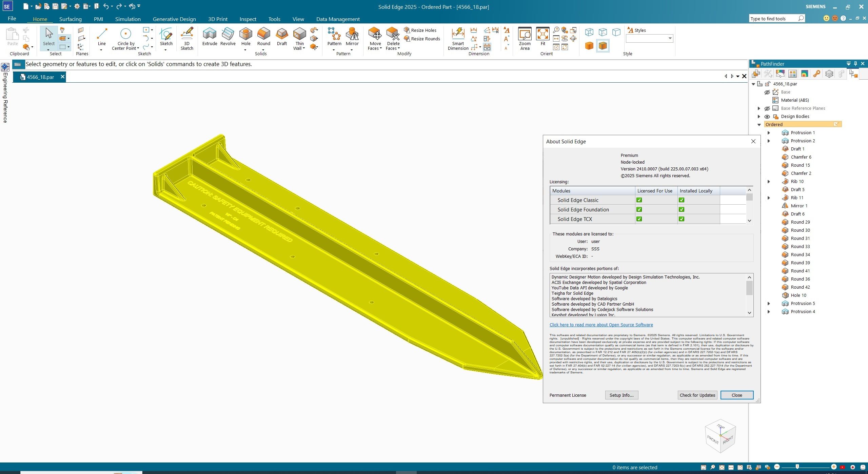This screenshot has width=868, height=474.
Task: Open the Inspect menu
Action: point(248,19)
